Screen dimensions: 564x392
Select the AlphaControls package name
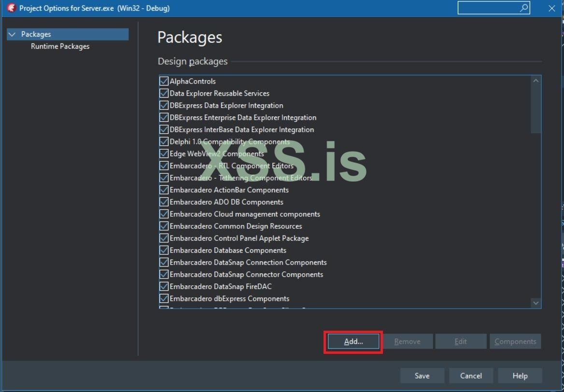pyautogui.click(x=193, y=81)
